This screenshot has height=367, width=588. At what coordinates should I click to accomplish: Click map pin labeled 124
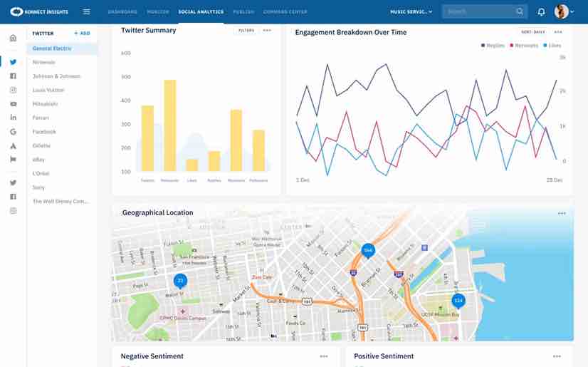pos(458,301)
